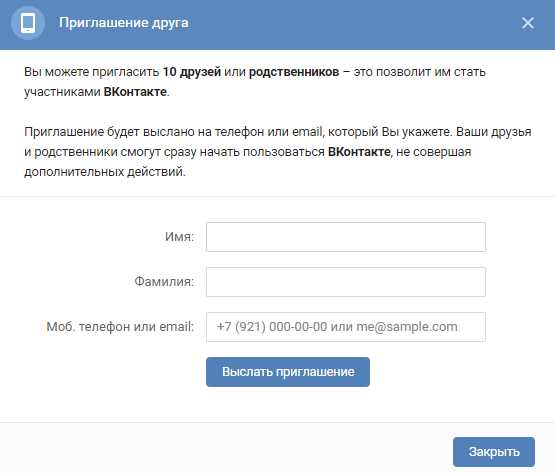
Task: Click the Закрыть button at bottom
Action: [x=494, y=452]
